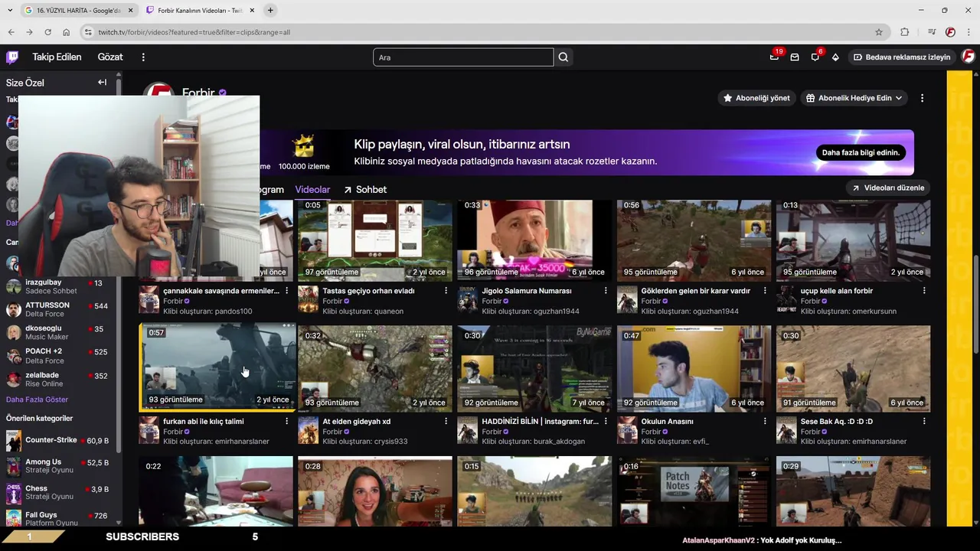Click the Chrome address bar URL
980x551 pixels.
click(194, 32)
